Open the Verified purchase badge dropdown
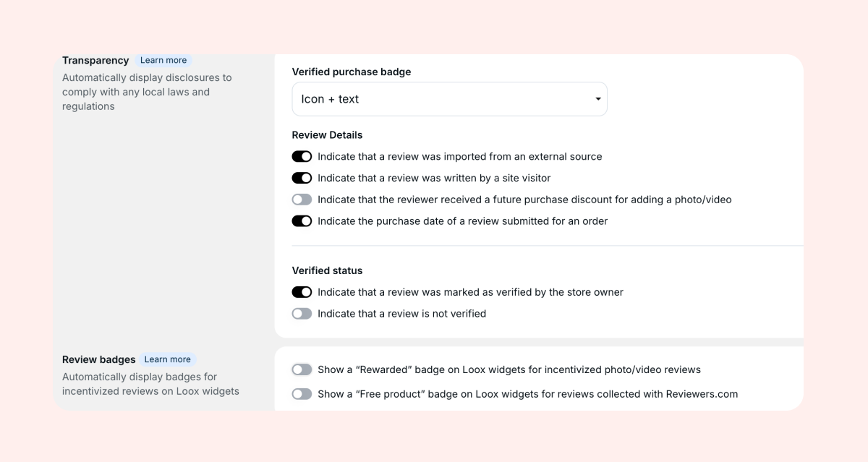The image size is (868, 462). point(448,99)
